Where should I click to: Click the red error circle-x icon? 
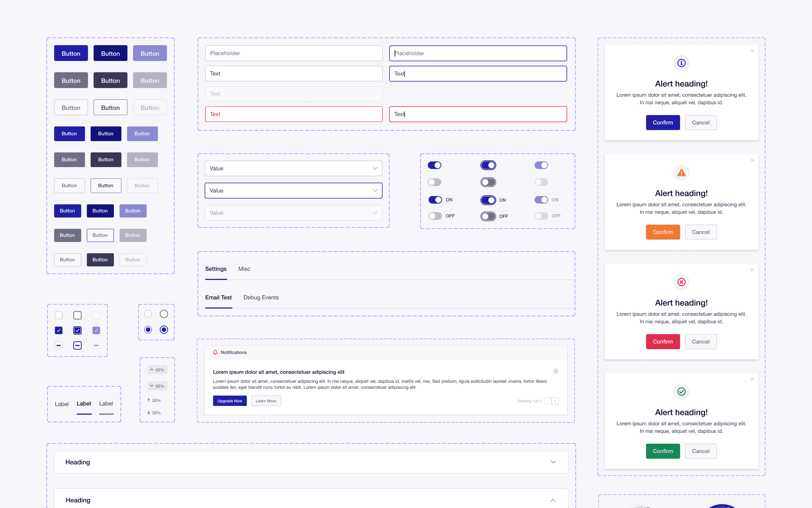681,282
